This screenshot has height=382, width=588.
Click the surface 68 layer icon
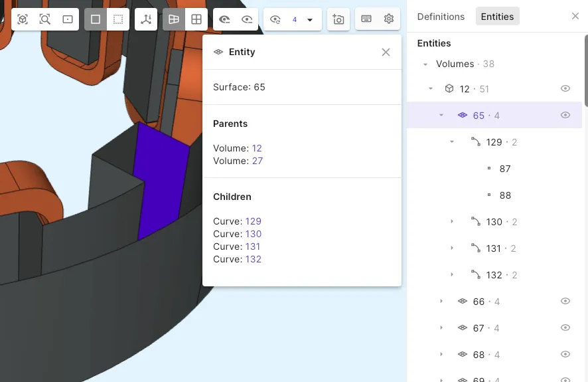coord(463,354)
